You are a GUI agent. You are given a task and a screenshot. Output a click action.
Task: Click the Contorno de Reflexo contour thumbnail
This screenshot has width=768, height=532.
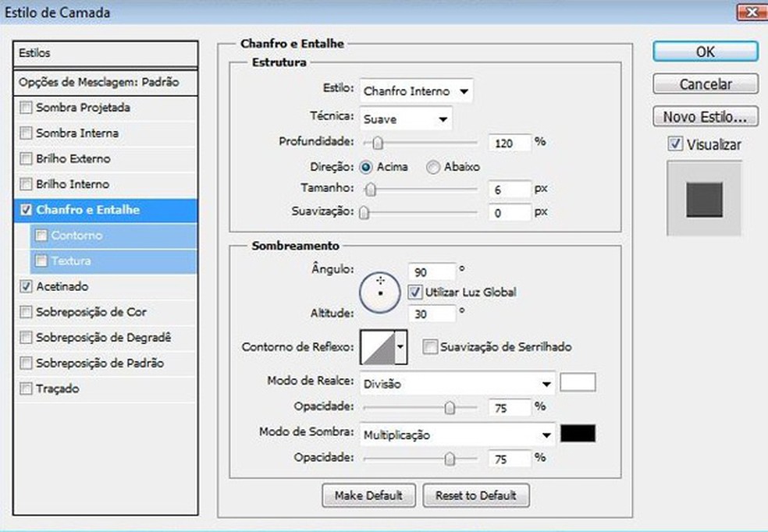tap(378, 347)
